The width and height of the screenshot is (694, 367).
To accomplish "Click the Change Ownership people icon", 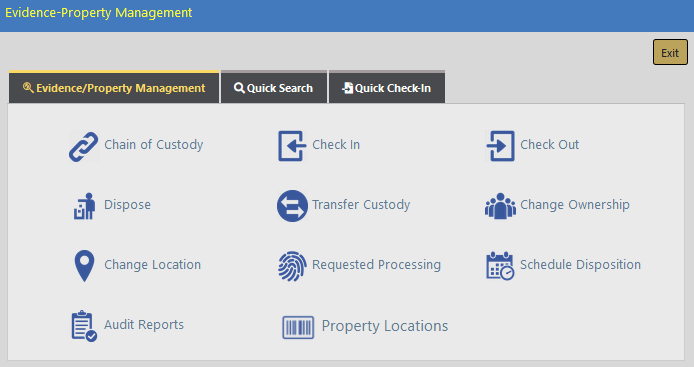I will [x=500, y=206].
